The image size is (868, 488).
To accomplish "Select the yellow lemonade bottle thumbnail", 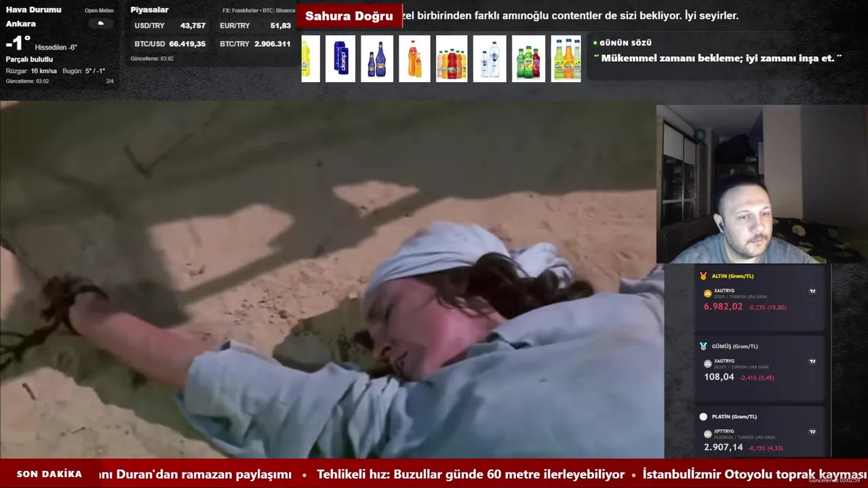I will click(x=310, y=58).
